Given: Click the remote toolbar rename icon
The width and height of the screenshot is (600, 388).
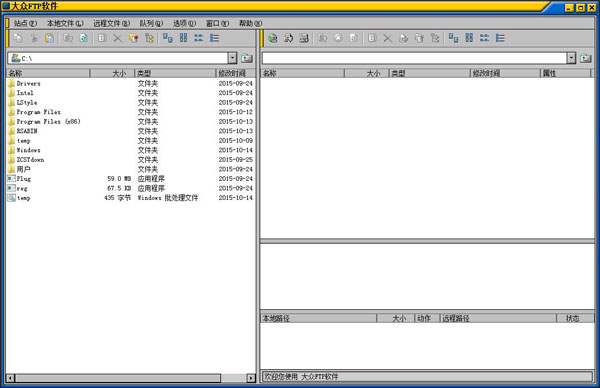Looking at the screenshot, I should point(372,38).
